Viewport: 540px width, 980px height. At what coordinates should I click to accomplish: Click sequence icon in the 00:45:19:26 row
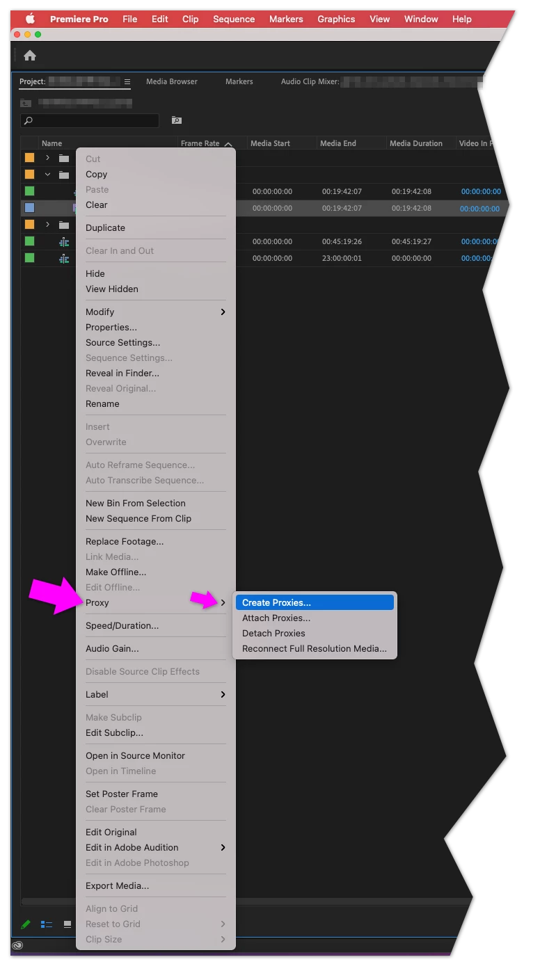click(x=64, y=241)
